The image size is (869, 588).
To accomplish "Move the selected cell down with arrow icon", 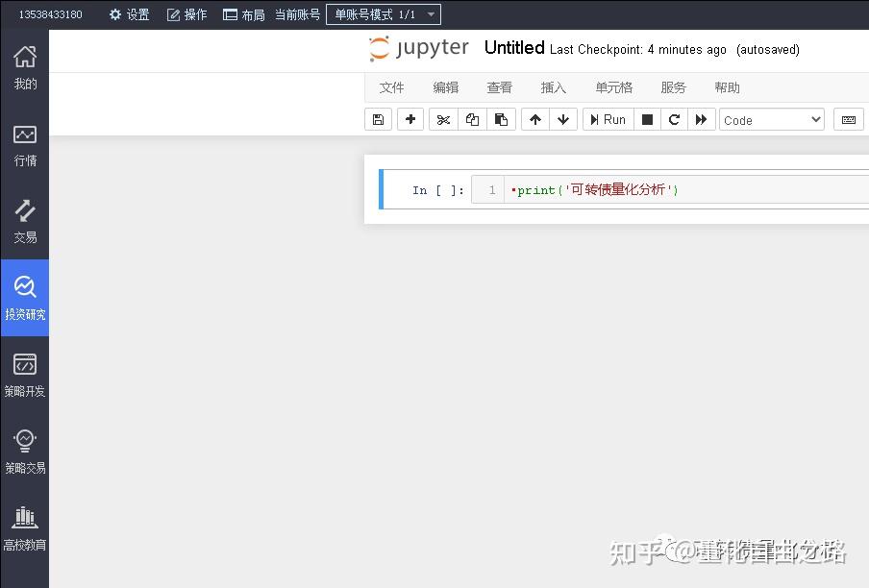I will point(564,119).
